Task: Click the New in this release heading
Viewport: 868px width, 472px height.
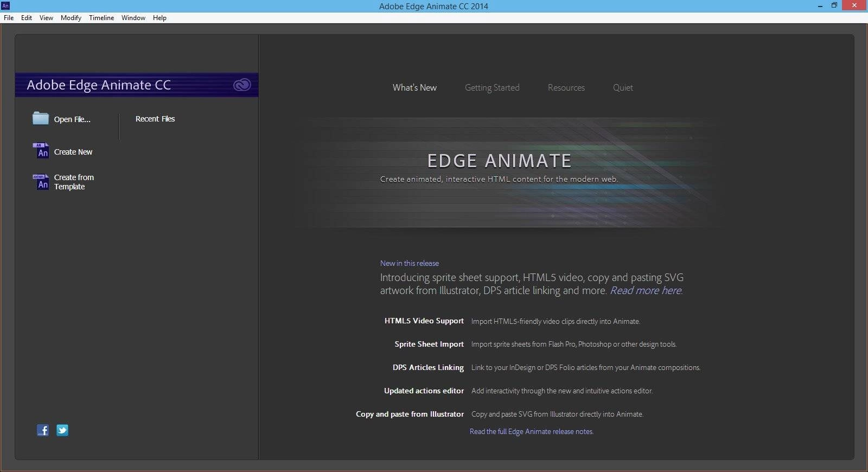Action: [x=410, y=263]
